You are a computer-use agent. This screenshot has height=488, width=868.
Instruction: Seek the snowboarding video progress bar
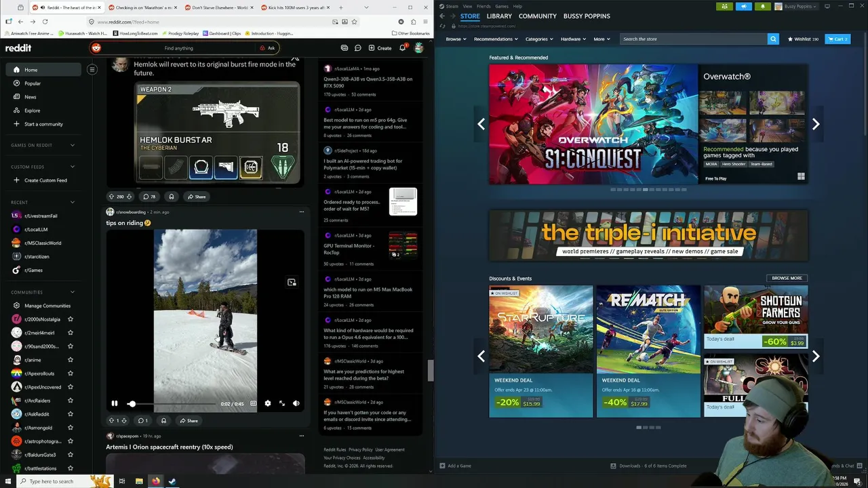tap(172, 404)
